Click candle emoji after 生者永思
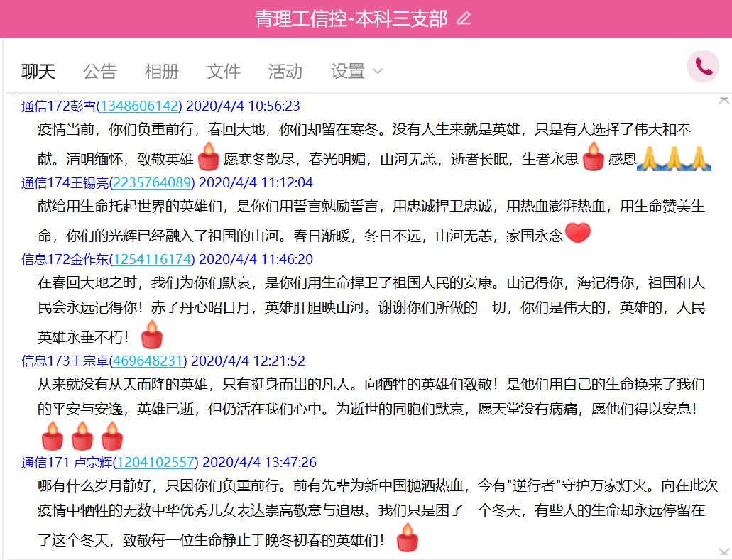This screenshot has height=560, width=732. click(594, 158)
